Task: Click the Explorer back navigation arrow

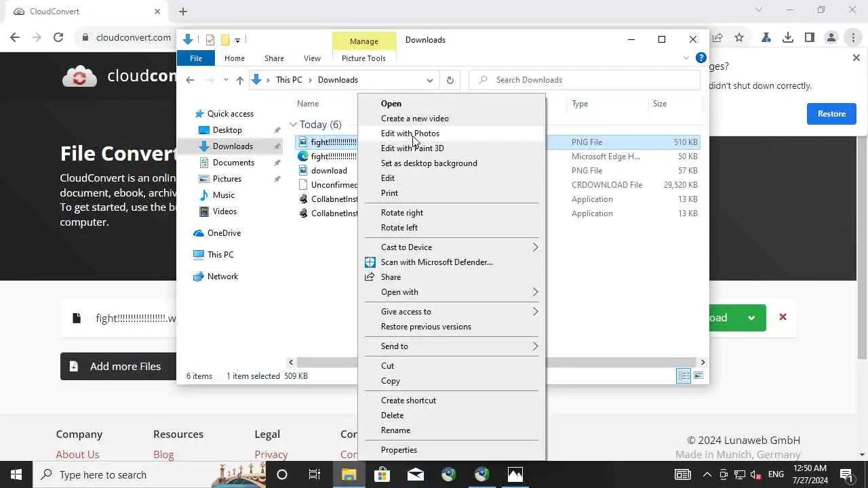Action: (190, 80)
